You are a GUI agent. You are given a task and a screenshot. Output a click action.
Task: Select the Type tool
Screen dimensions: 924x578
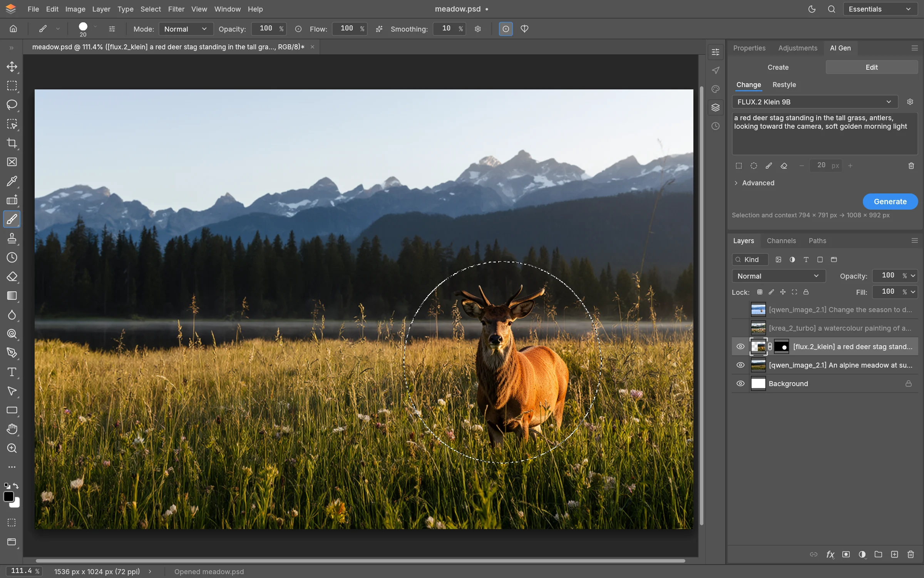pyautogui.click(x=12, y=372)
